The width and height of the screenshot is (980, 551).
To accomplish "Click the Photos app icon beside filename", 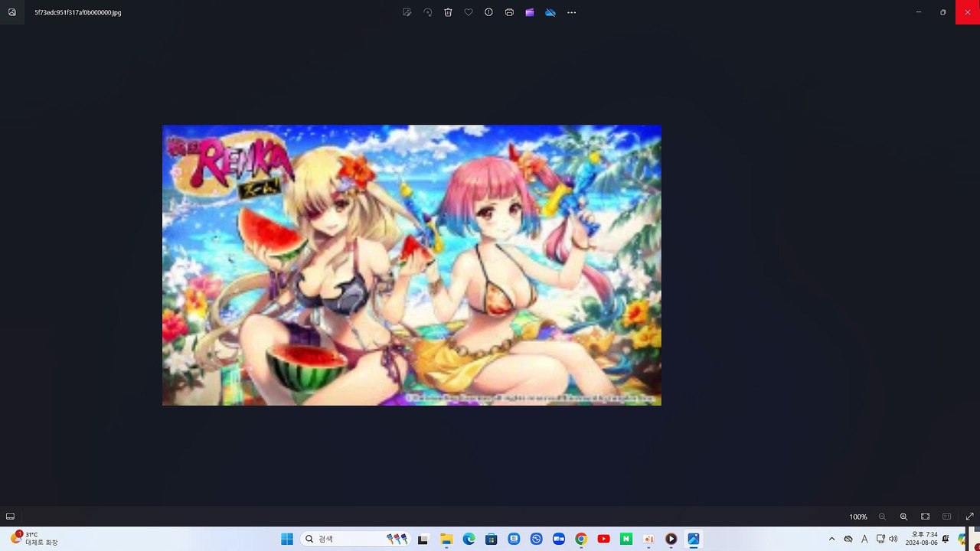I will 12,12.
